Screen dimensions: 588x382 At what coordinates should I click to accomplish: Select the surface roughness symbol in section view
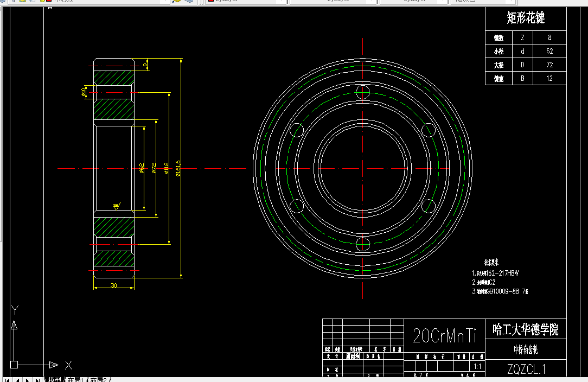click(117, 206)
